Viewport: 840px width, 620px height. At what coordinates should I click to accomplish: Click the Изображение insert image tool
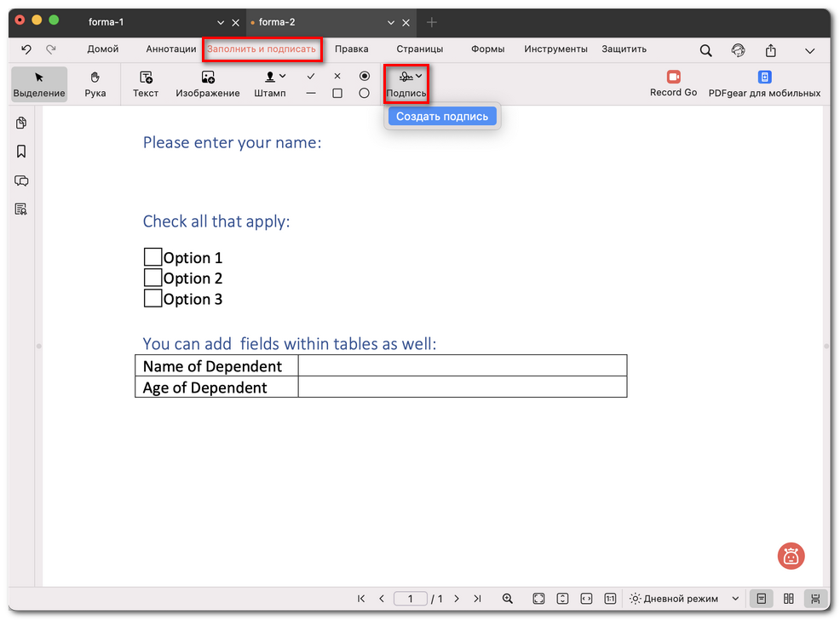(208, 83)
